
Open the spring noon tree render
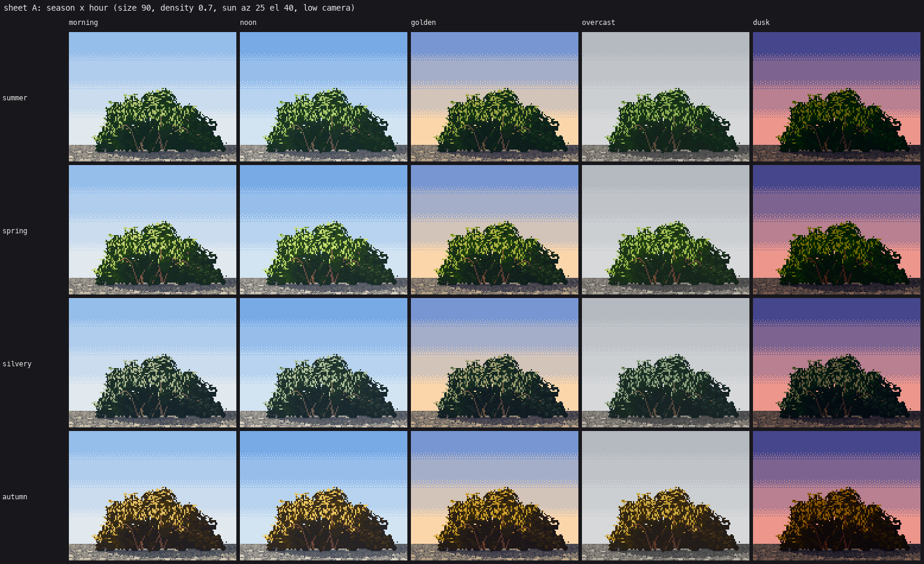(324, 230)
